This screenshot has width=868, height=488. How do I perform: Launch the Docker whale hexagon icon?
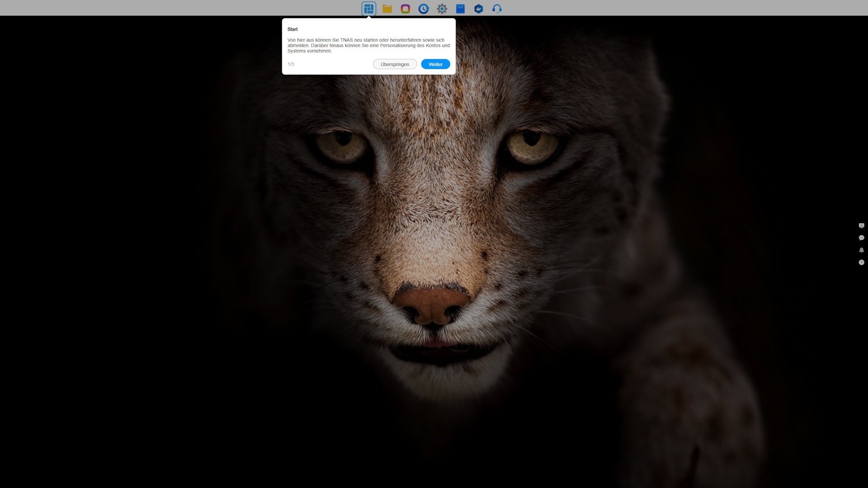click(x=478, y=9)
